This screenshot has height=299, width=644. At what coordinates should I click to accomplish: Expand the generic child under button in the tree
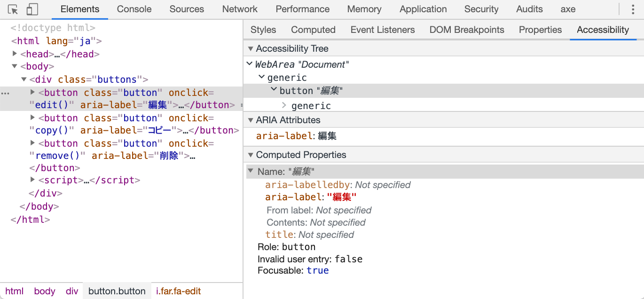(284, 106)
